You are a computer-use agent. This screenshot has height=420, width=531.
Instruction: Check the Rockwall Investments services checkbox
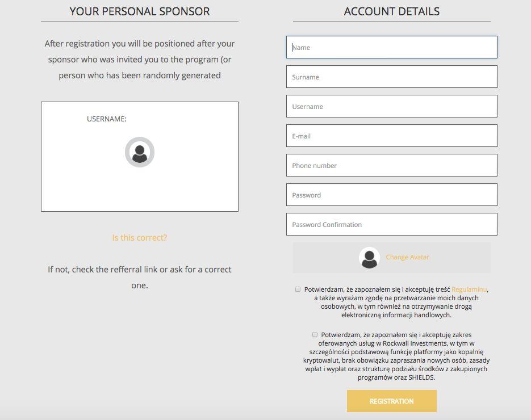315,334
